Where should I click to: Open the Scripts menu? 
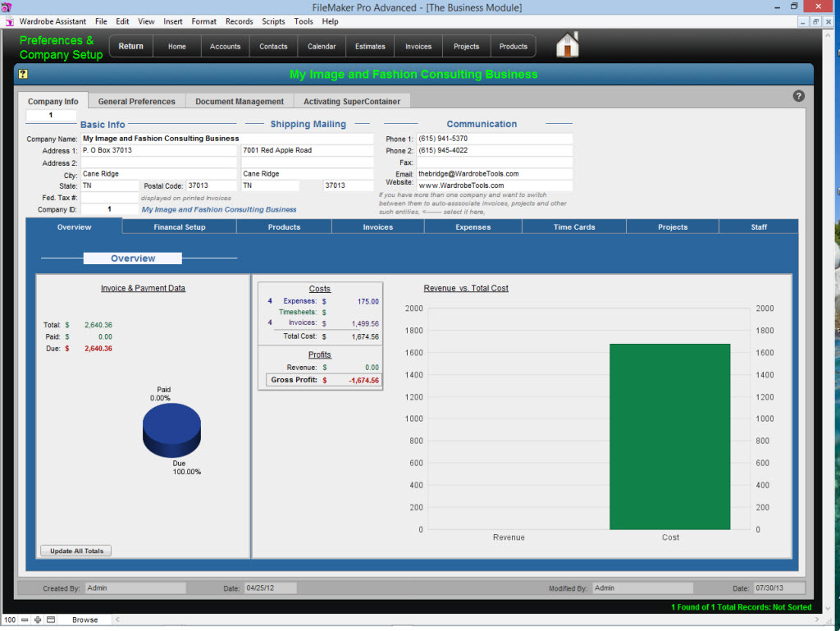click(273, 21)
